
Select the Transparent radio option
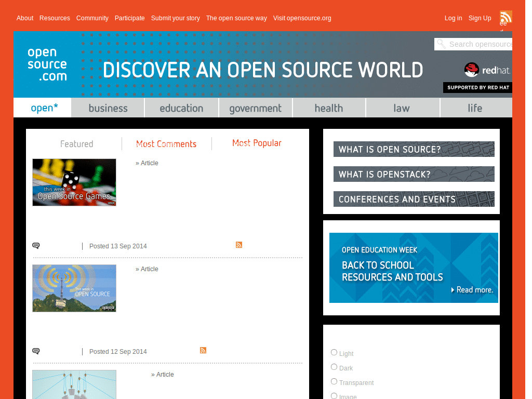(x=334, y=382)
